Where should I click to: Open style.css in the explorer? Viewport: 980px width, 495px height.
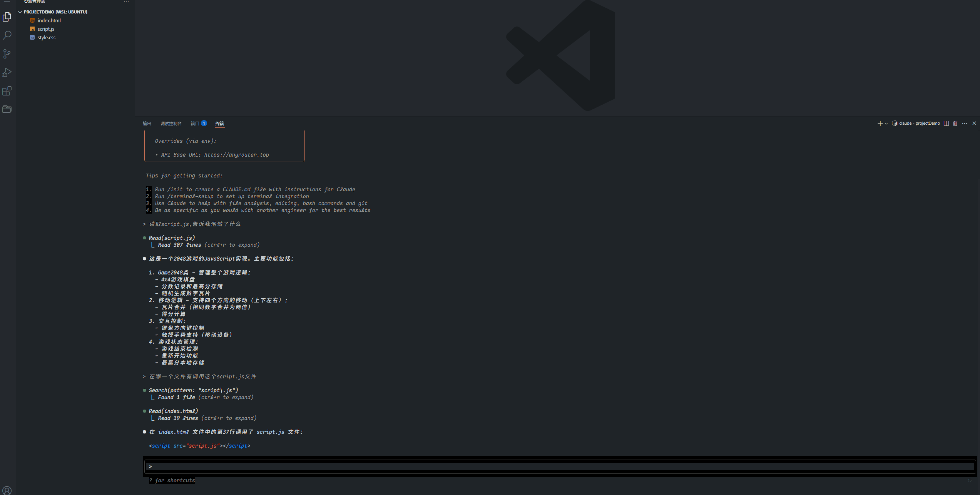47,37
